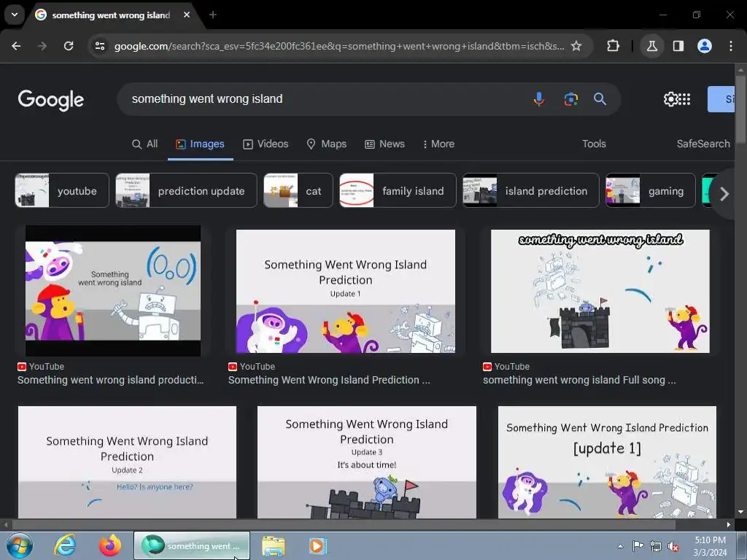Open the 'Full song' castle image result
This screenshot has width=747, height=560.
(x=600, y=292)
